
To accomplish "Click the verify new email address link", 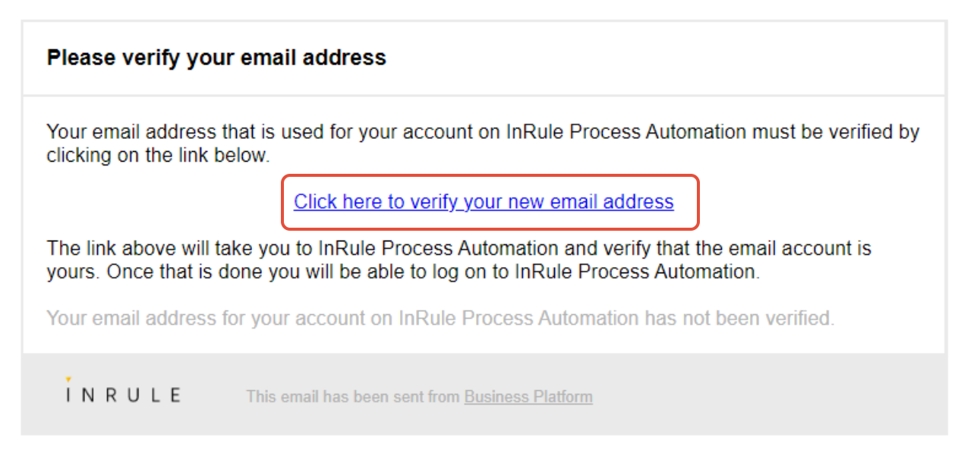I will 484,202.
